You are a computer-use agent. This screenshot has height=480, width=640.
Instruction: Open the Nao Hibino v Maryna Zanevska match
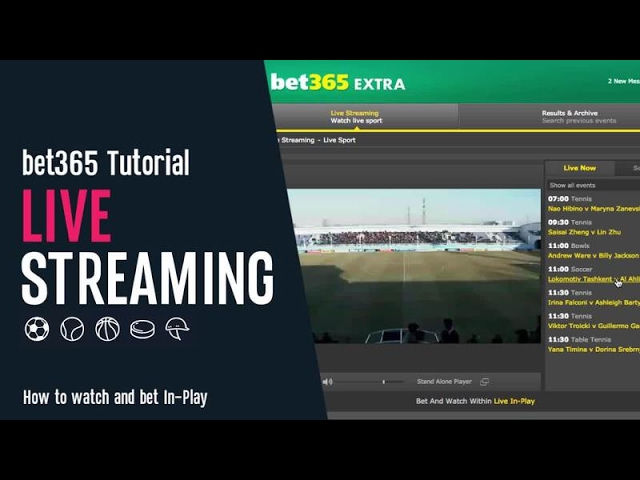point(594,209)
